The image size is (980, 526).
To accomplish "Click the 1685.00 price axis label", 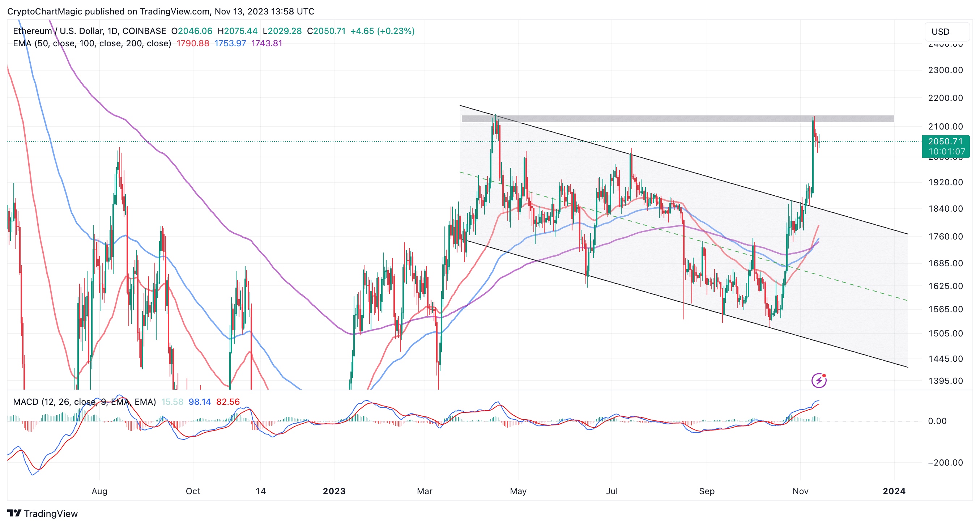I will 945,263.
